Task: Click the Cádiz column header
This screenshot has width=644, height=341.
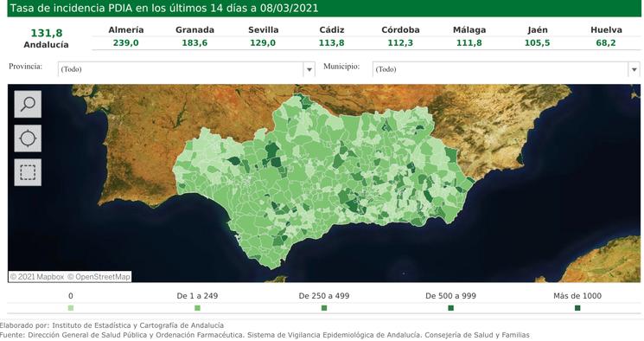Action: click(x=332, y=30)
